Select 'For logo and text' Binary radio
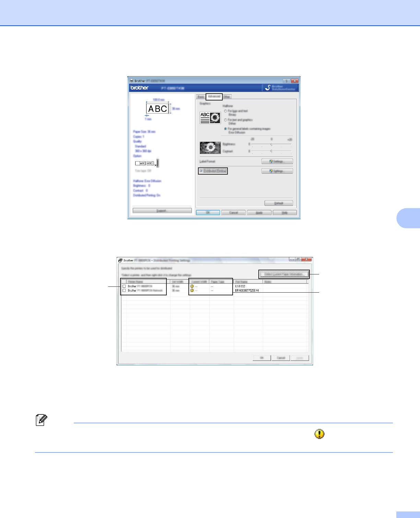This screenshot has height=518, width=420. click(225, 111)
